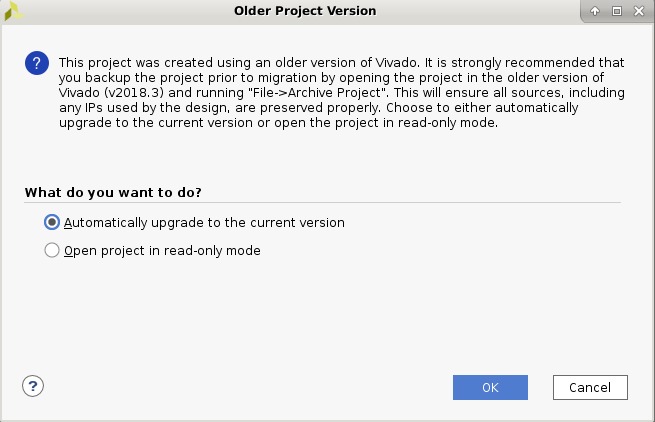This screenshot has height=422, width=655.
Task: Click the first line of the warning message
Action: (x=341, y=63)
